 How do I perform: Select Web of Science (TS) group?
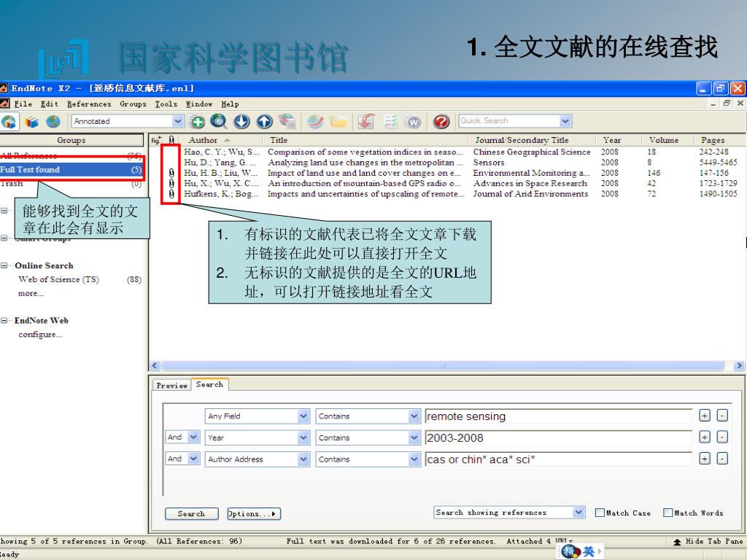58,279
